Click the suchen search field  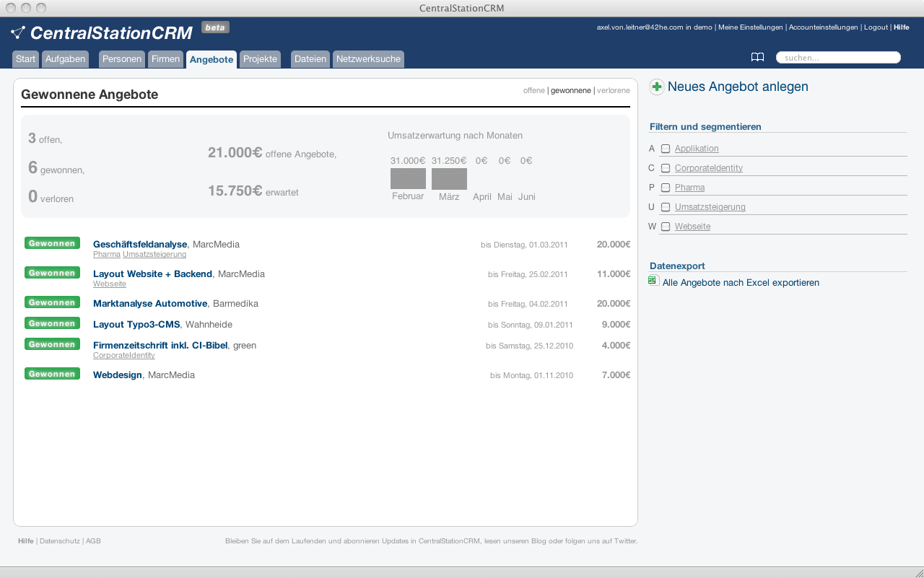839,58
